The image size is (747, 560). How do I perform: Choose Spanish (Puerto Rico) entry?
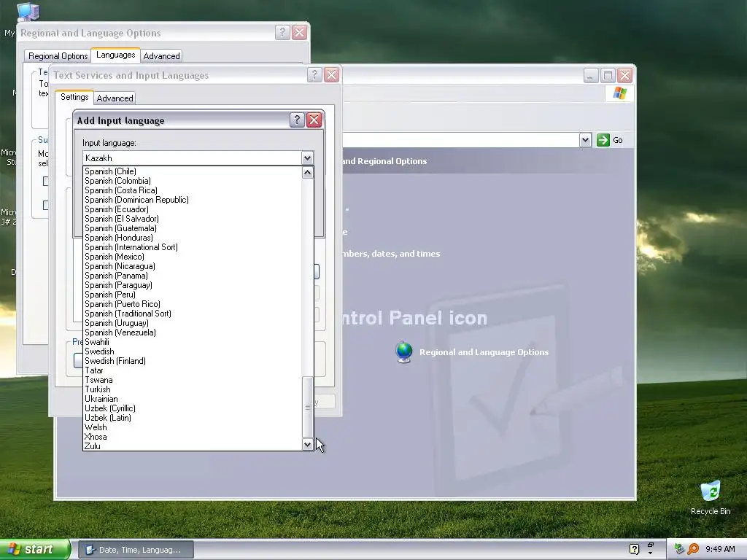click(123, 304)
